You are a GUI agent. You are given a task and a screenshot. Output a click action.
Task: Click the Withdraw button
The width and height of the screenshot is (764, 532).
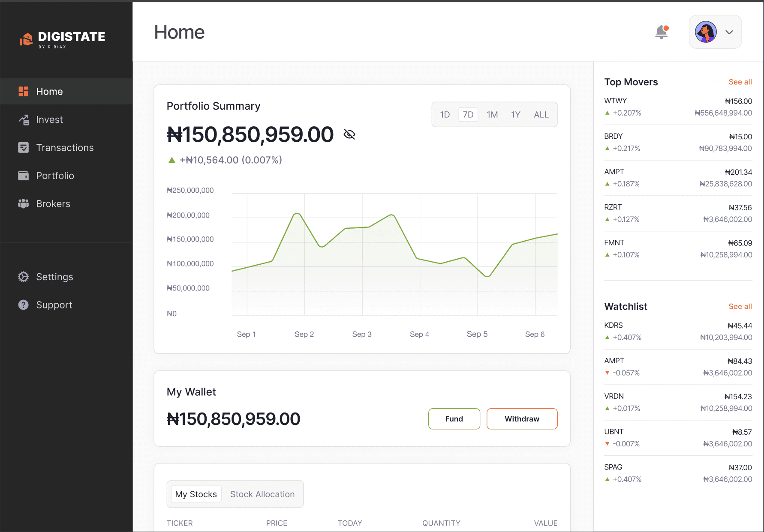tap(522, 418)
